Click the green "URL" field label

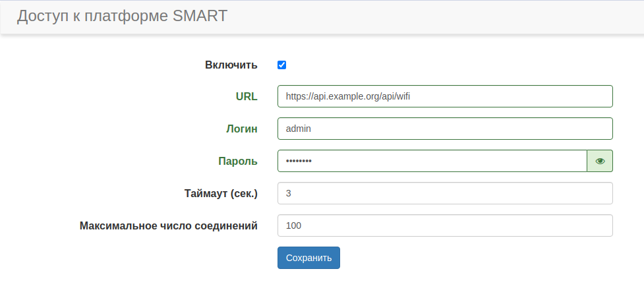point(246,96)
